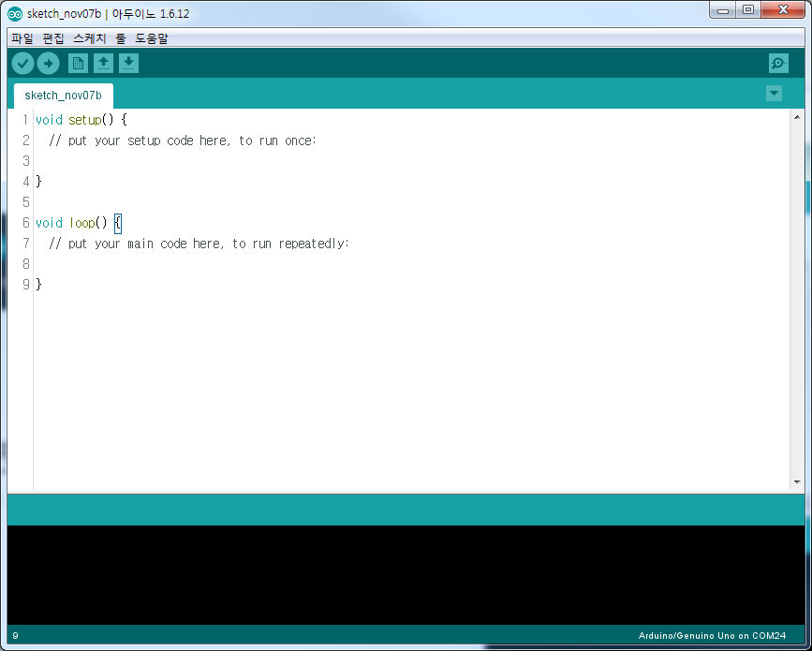
Task: Click the Save sketch (down arrow) icon
Action: (128, 63)
